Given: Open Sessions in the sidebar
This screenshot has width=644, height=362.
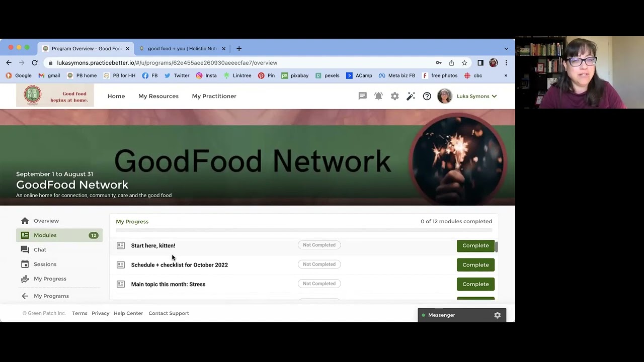Looking at the screenshot, I should tap(59, 264).
